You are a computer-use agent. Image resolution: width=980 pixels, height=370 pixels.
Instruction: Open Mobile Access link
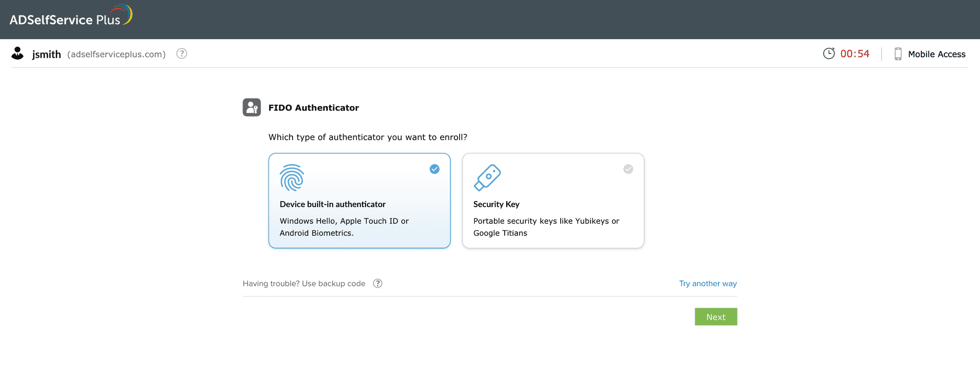[x=937, y=54]
